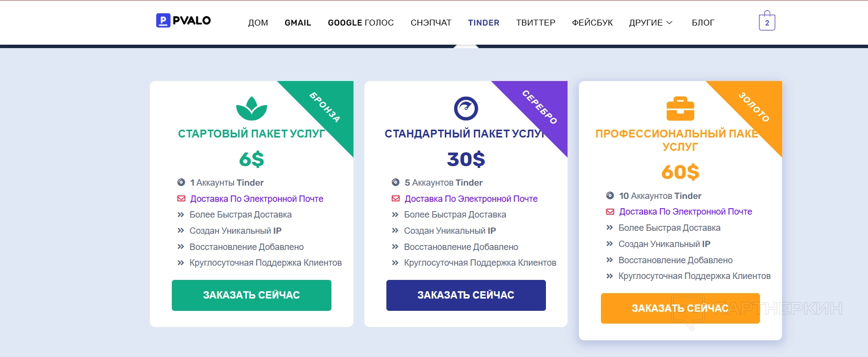The width and height of the screenshot is (868, 357).
Task: Click envelope icon in the starter package
Action: tap(181, 199)
